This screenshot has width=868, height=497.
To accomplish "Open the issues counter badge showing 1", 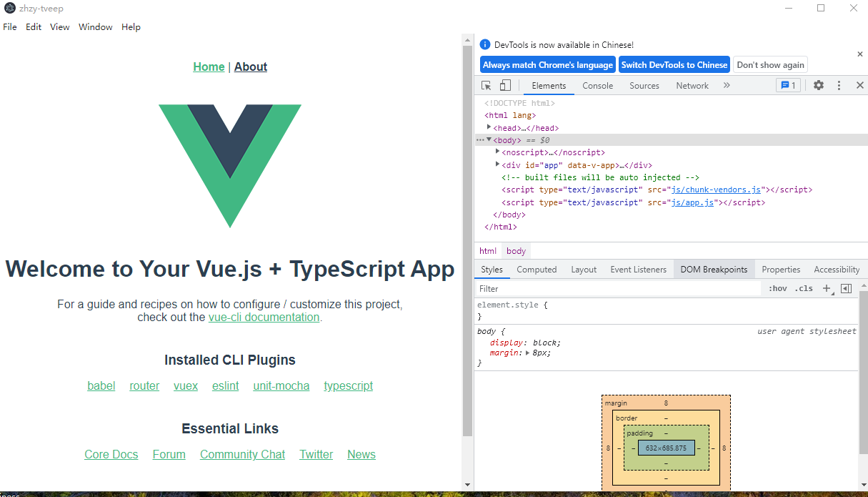I will point(789,85).
